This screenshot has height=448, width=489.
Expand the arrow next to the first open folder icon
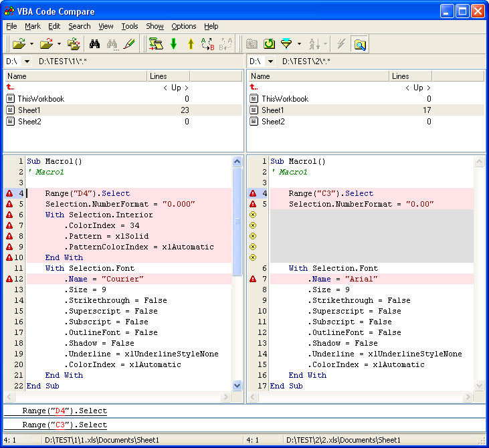point(31,44)
